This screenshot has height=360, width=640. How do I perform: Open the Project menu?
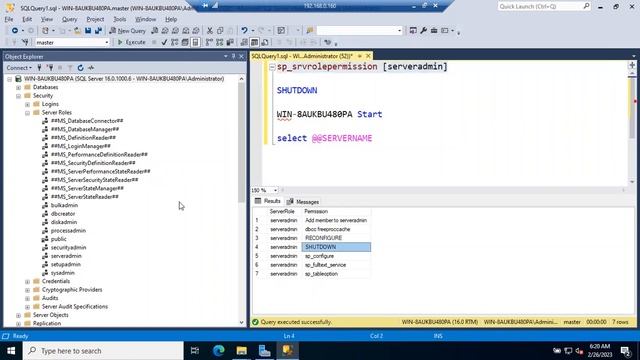pyautogui.click(x=95, y=19)
